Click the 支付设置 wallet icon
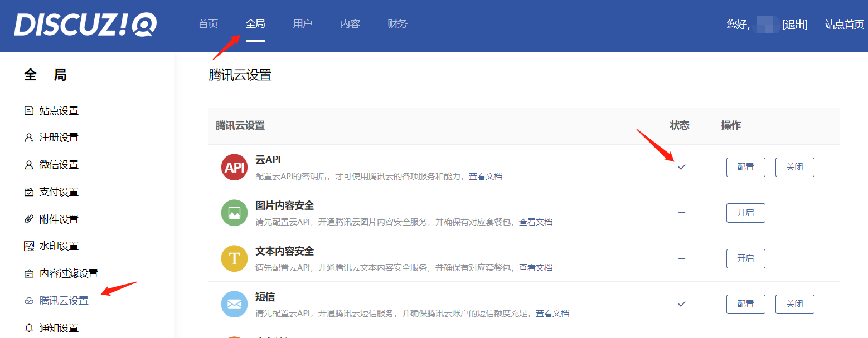The image size is (868, 338). pos(29,192)
